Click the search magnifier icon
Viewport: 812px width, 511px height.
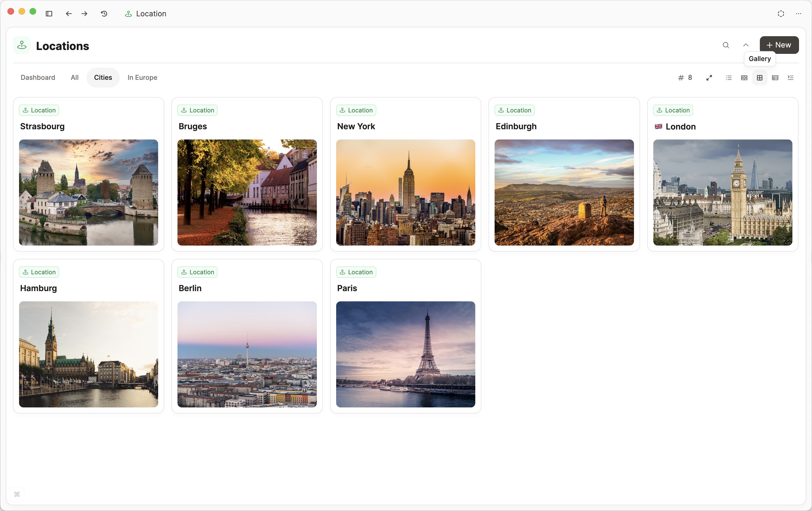click(726, 45)
